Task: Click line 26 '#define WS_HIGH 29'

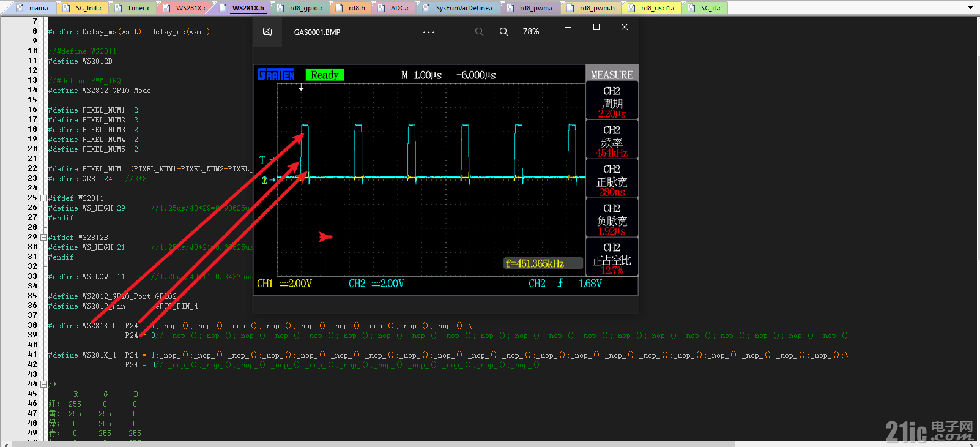Action: coord(86,208)
